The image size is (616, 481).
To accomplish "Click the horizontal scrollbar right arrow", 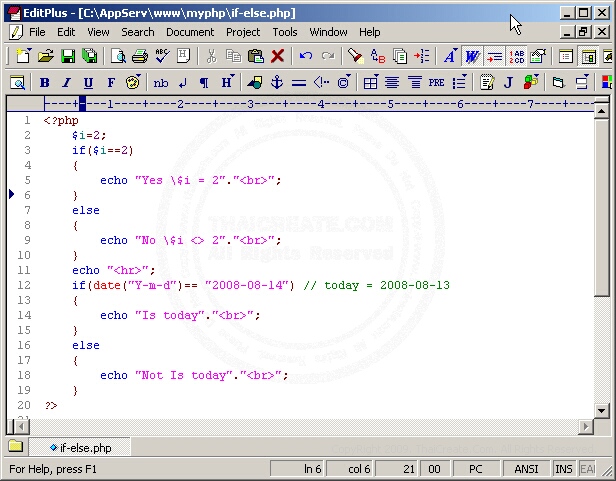I will tap(586, 426).
